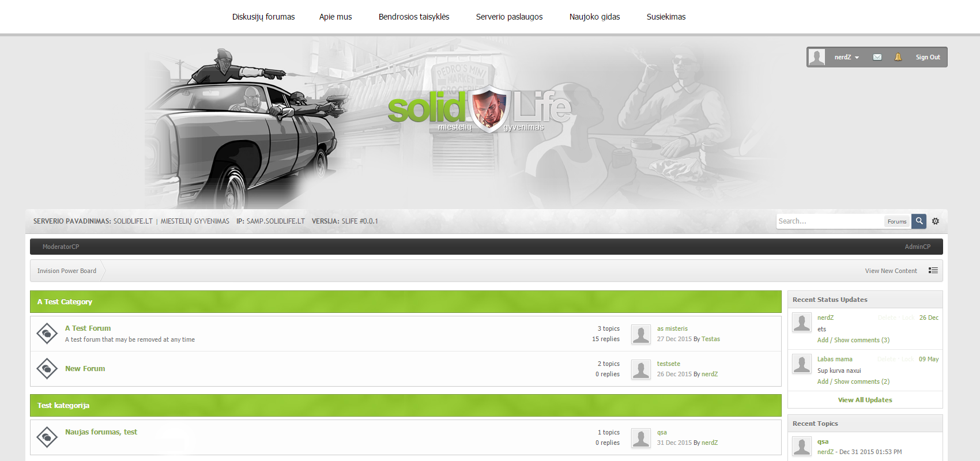This screenshot has height=461, width=980.
Task: Open the notifications bell icon
Action: pos(898,57)
